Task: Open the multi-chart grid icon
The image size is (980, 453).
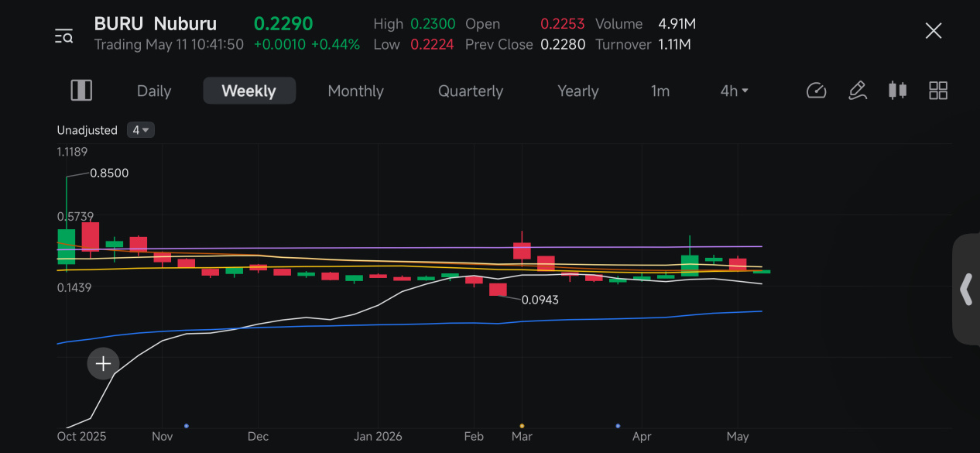Action: click(x=938, y=91)
